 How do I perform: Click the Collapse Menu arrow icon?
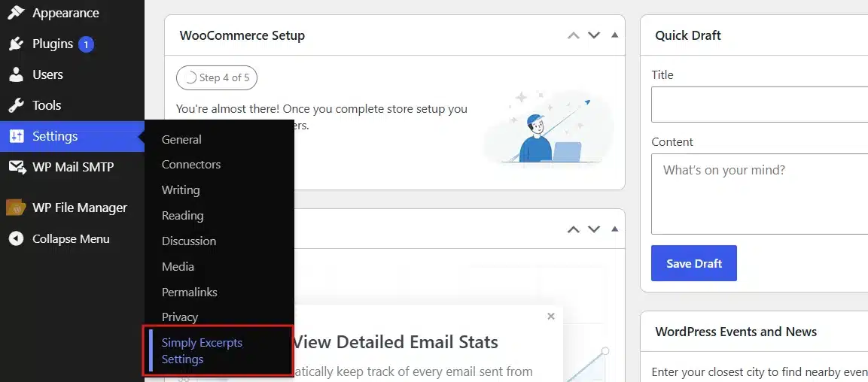pos(16,239)
